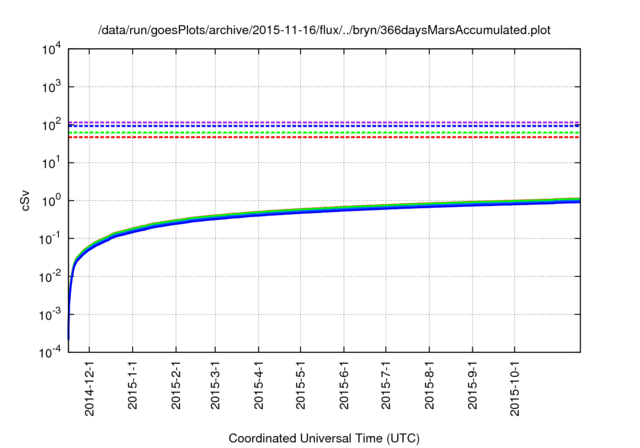Image resolution: width=640 pixels, height=448 pixels.
Task: Click the 10^-4 y-axis tick label
Action: [x=50, y=352]
